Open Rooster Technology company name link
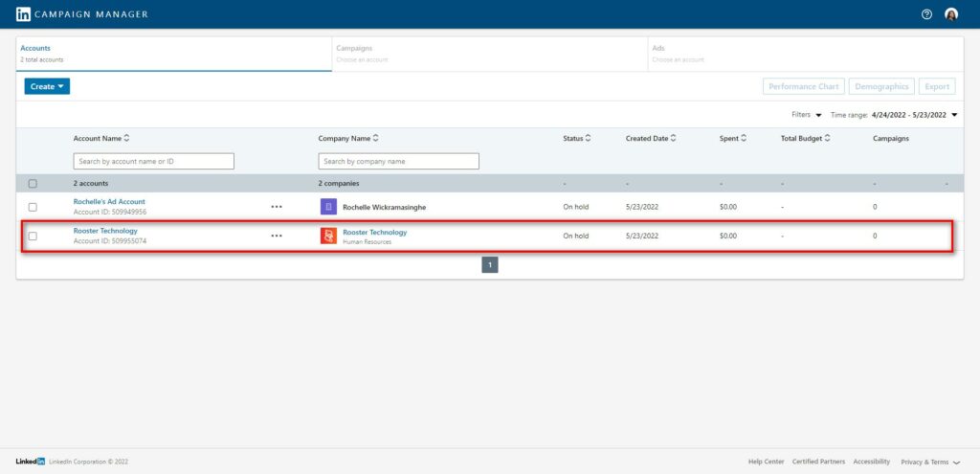The image size is (980, 474). tap(375, 232)
